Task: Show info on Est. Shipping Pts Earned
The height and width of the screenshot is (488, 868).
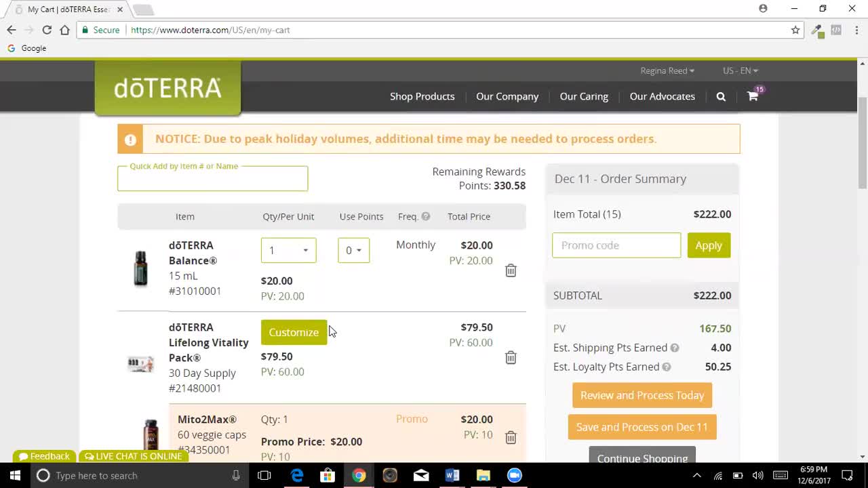Action: 675,348
